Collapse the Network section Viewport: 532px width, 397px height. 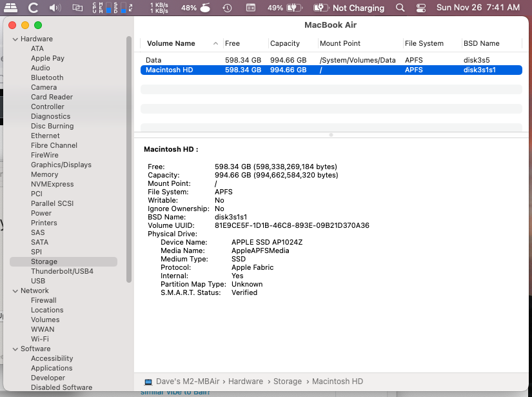[x=15, y=291]
